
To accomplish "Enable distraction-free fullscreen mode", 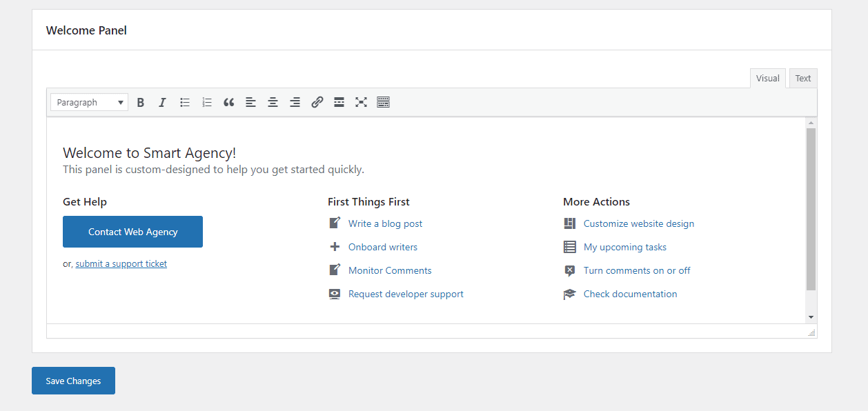I will tap(361, 103).
